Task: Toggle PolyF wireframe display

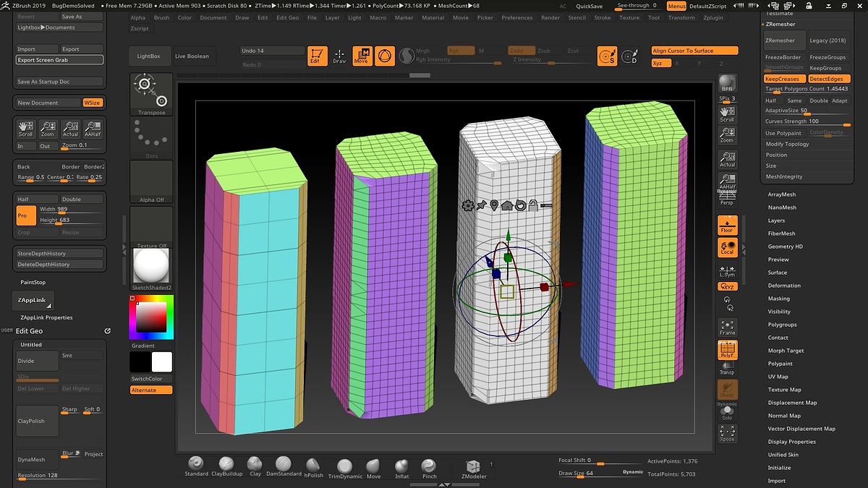Action: [728, 350]
